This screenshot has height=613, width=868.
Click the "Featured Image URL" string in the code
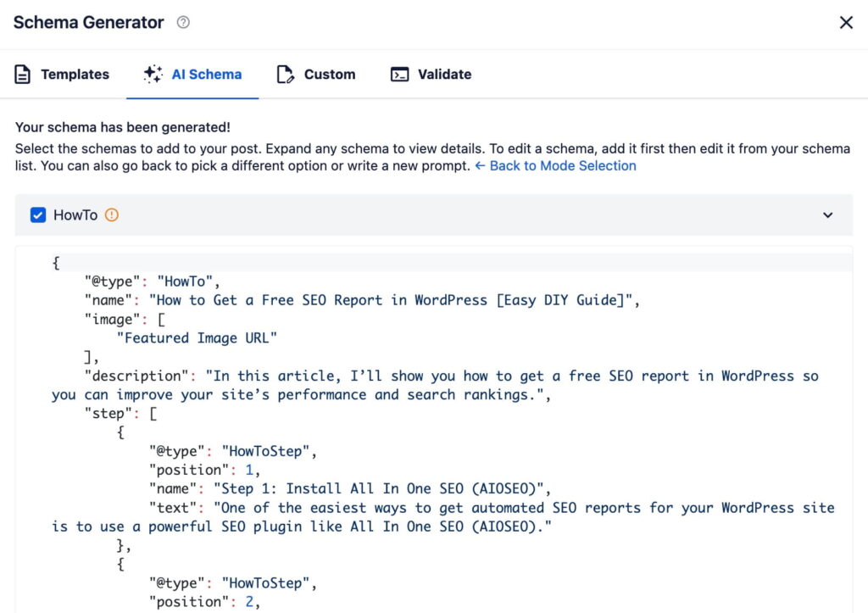pyautogui.click(x=197, y=338)
